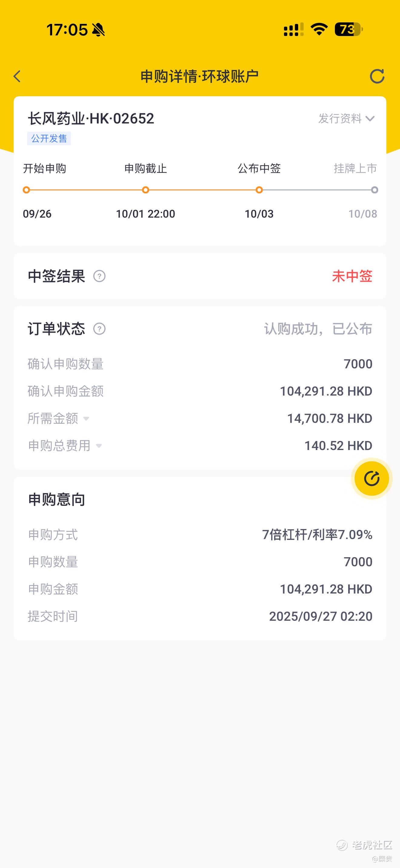The width and height of the screenshot is (400, 868).
Task: Select the 申购截止 timeline point
Action: click(x=145, y=190)
